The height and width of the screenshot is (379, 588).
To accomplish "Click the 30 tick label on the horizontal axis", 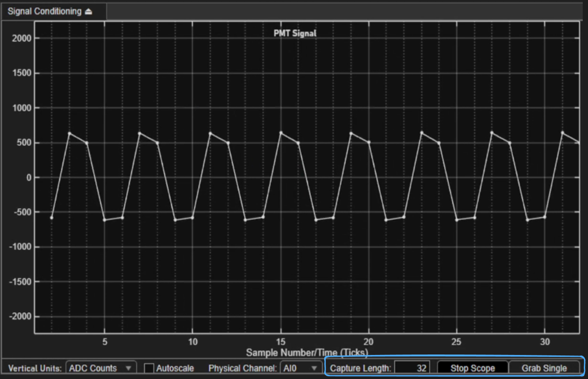I will point(545,341).
